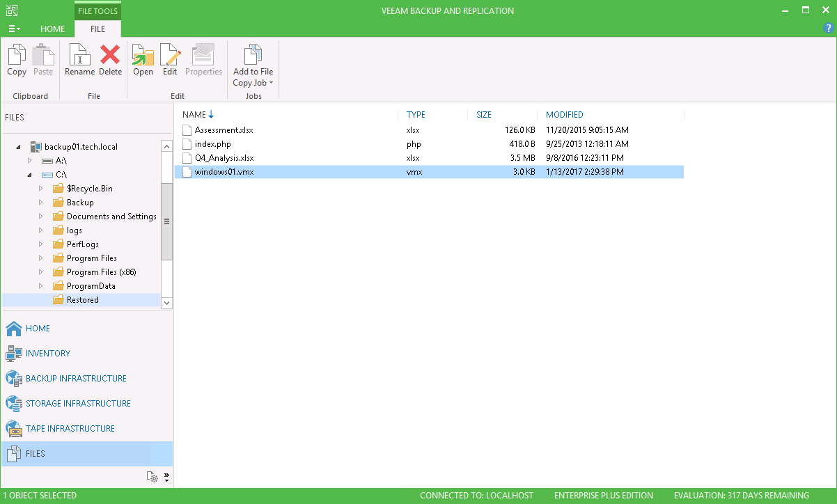Open the INVENTORY navigation label
Viewport: 837px width, 504px height.
pyautogui.click(x=48, y=354)
